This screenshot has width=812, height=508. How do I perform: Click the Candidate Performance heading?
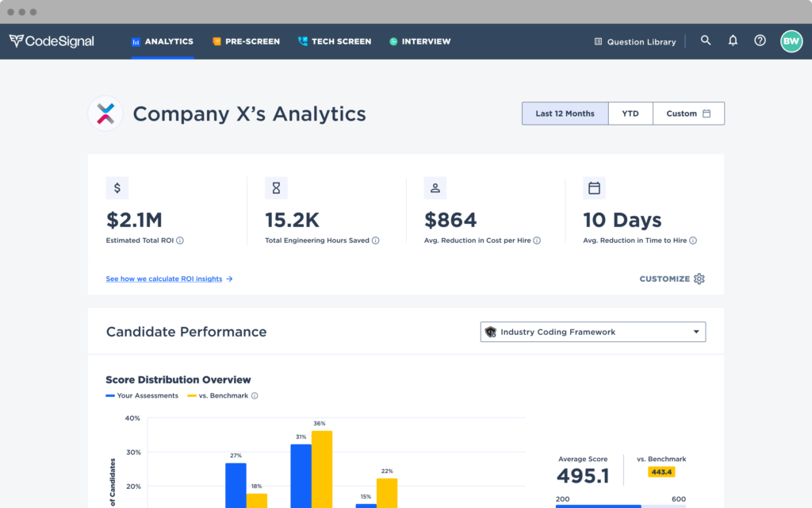186,332
